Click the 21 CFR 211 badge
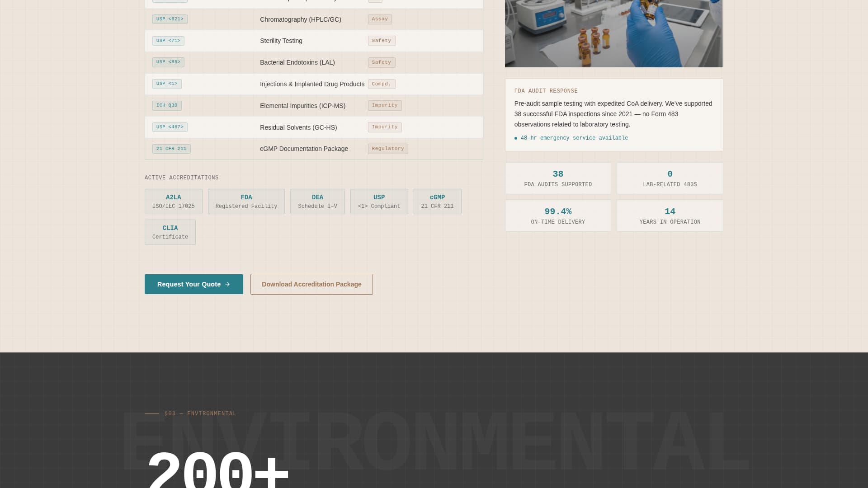The image size is (868, 488). [x=171, y=149]
